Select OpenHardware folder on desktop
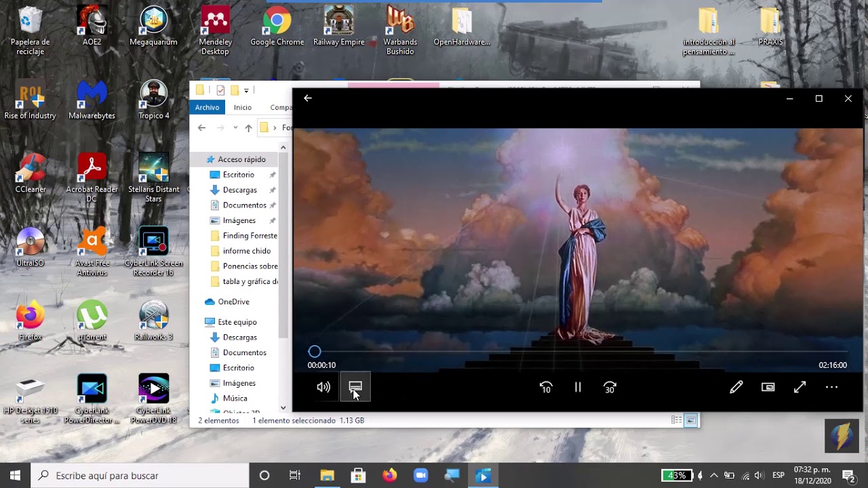 coord(462,27)
